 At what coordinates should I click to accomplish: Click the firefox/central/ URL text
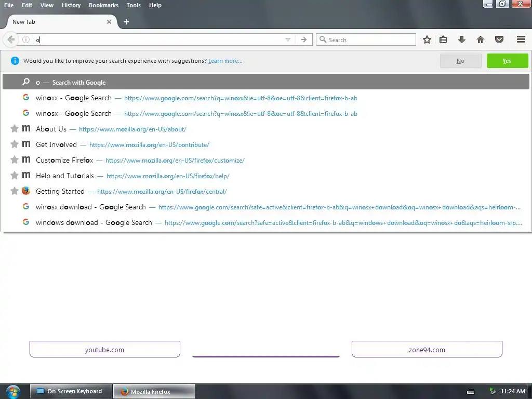pos(162,192)
